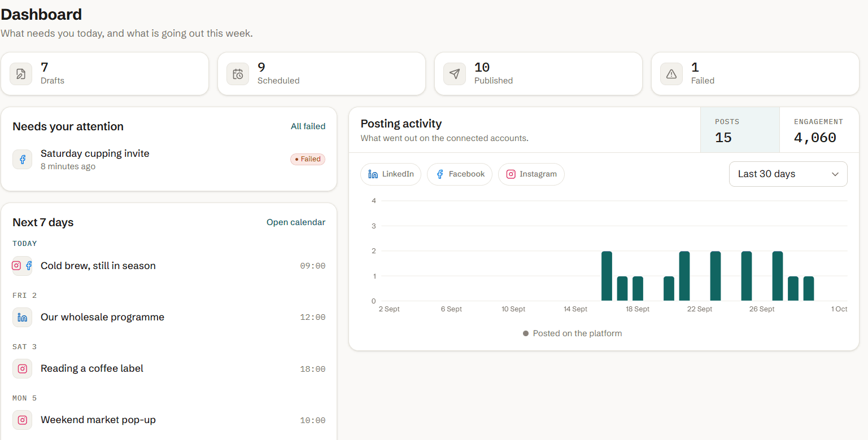Click the 7 Drafts count label
Screen dimensions: 868x440
53,73
